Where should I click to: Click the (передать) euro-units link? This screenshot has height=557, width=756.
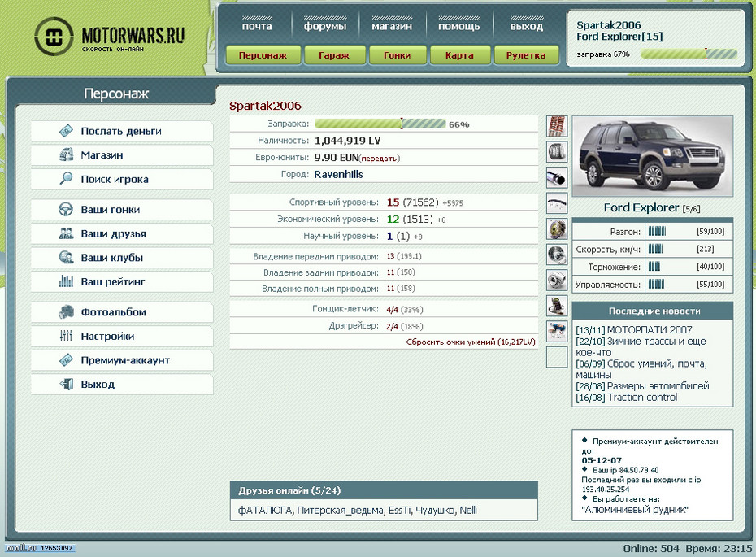click(380, 159)
